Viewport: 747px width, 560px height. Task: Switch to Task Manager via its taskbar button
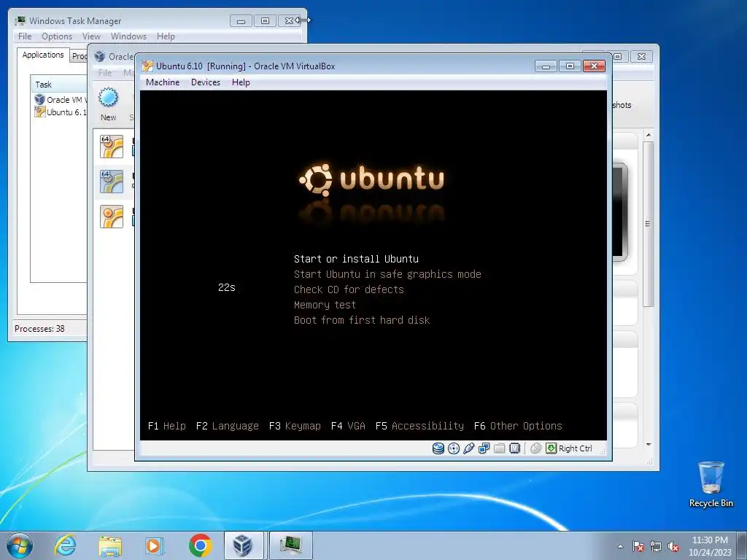pos(291,545)
